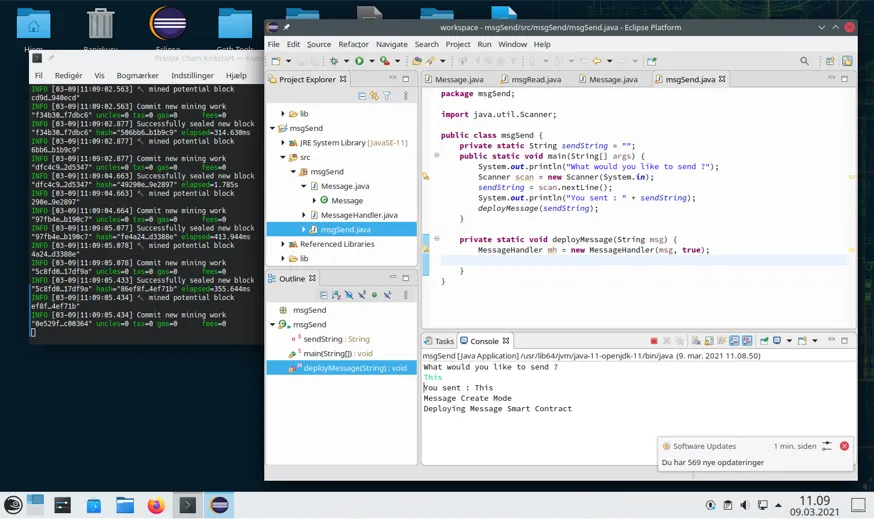874x519 pixels.
Task: Dismiss the Software Updates notification
Action: 844,446
